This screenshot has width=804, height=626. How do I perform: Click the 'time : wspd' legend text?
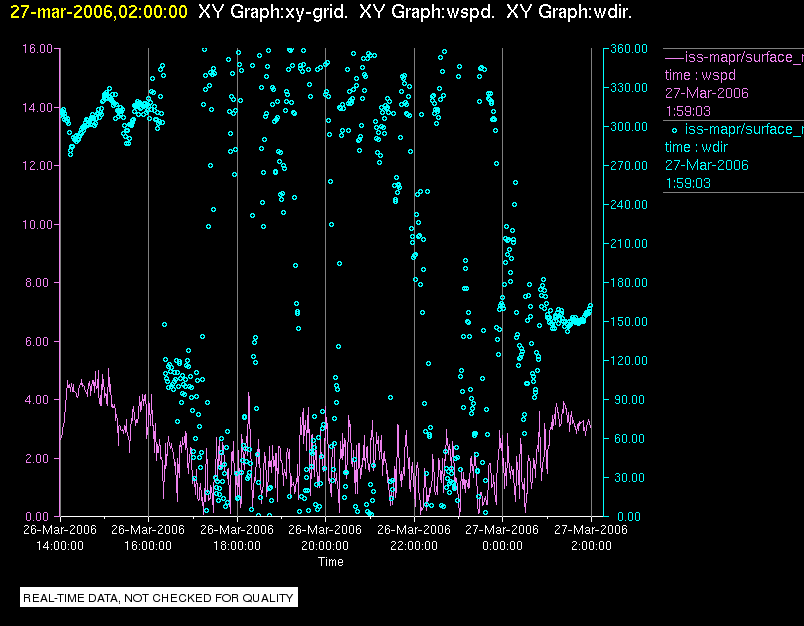700,75
